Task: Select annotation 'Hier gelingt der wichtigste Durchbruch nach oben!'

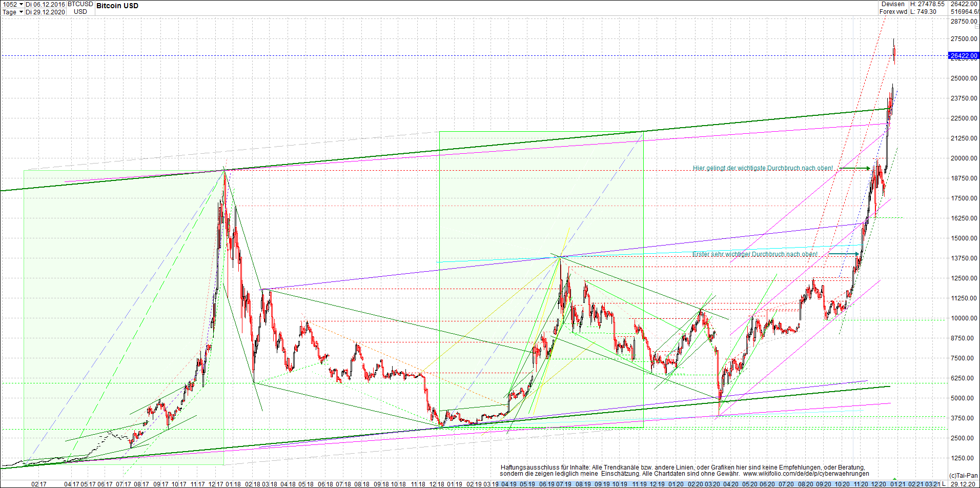Action: pos(763,168)
